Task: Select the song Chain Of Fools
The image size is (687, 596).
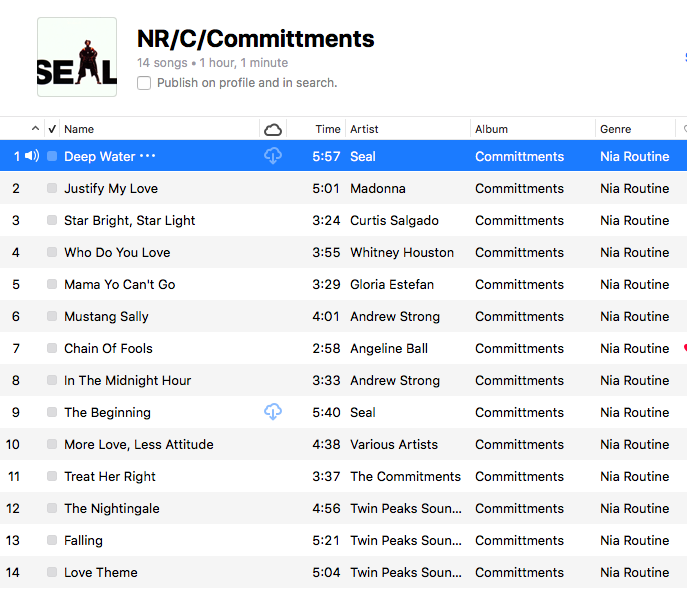Action: click(108, 348)
